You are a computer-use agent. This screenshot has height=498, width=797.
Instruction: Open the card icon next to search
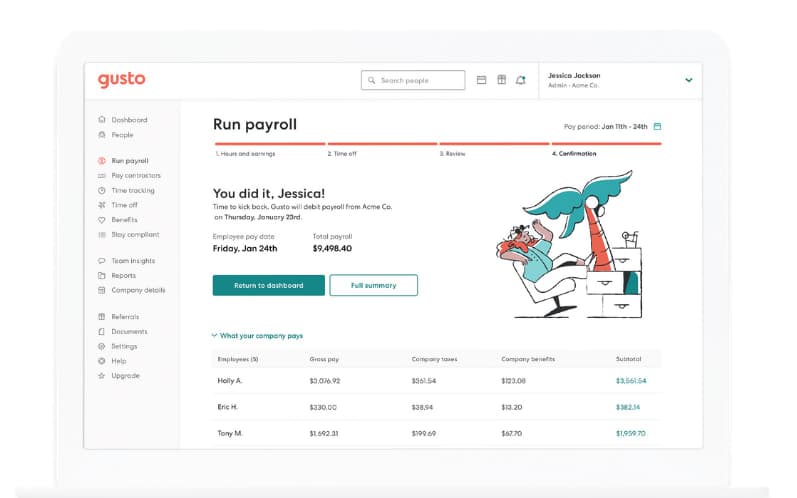tap(481, 80)
